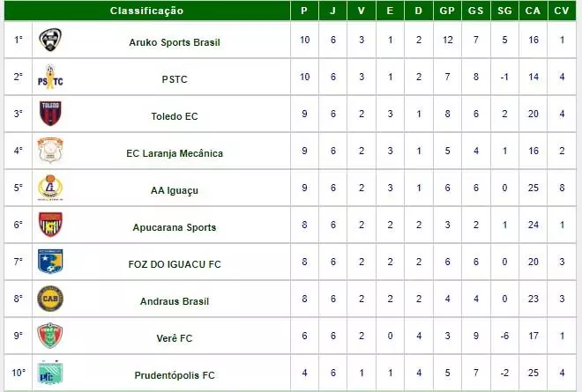Click the Toledo EC club badge
Viewport: 582px width, 392px height.
[x=50, y=115]
